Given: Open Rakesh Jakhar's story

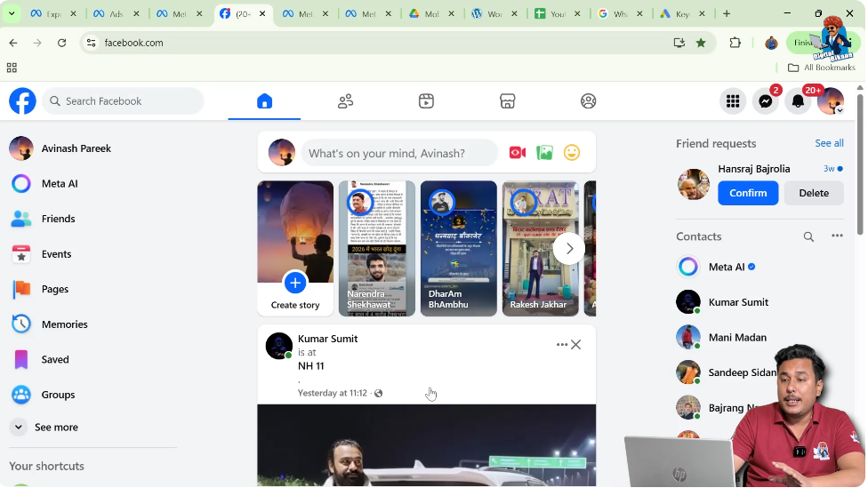Looking at the screenshot, I should coord(541,248).
